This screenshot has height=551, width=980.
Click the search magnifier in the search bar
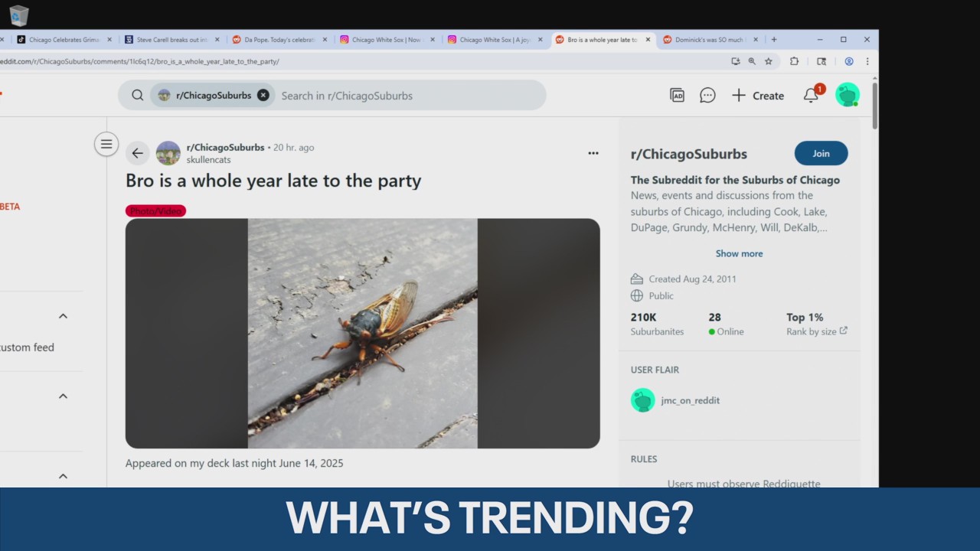(x=137, y=95)
